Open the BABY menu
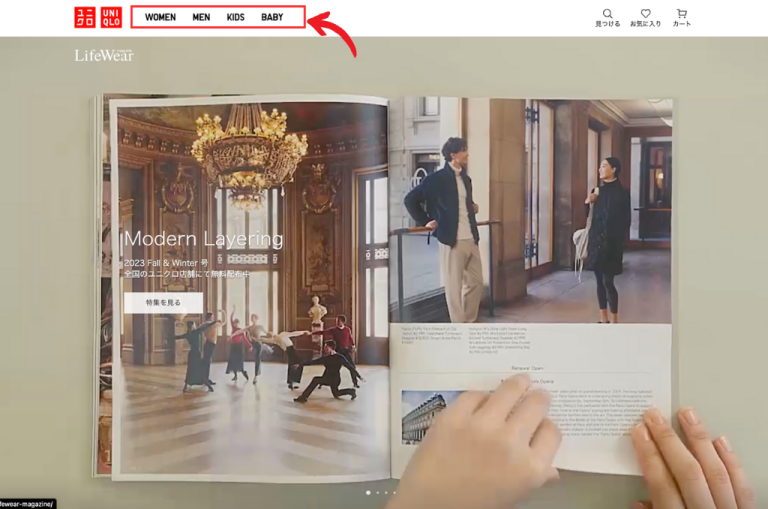768x509 pixels. click(x=272, y=17)
